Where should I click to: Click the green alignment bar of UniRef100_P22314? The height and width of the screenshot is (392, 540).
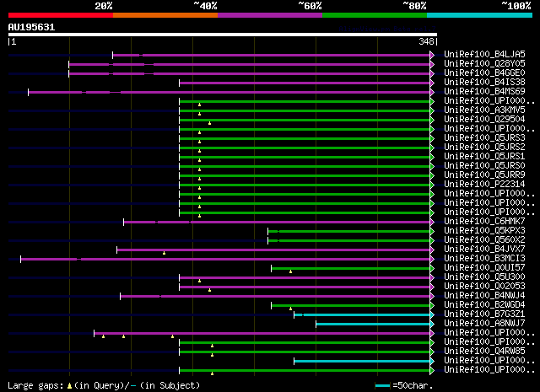point(305,185)
